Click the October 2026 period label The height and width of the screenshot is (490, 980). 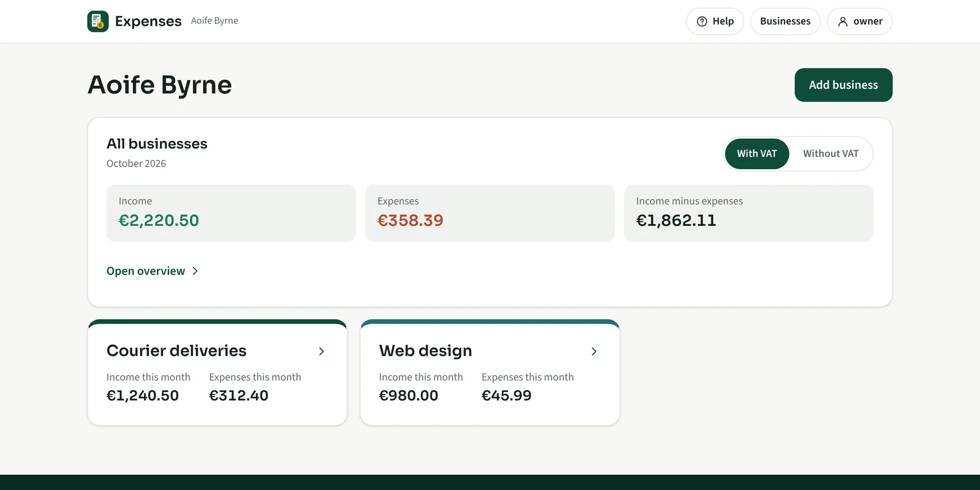(x=136, y=164)
